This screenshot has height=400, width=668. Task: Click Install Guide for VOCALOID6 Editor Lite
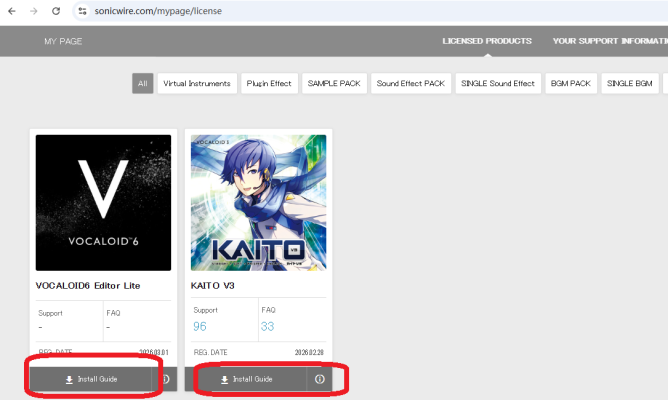(91, 379)
